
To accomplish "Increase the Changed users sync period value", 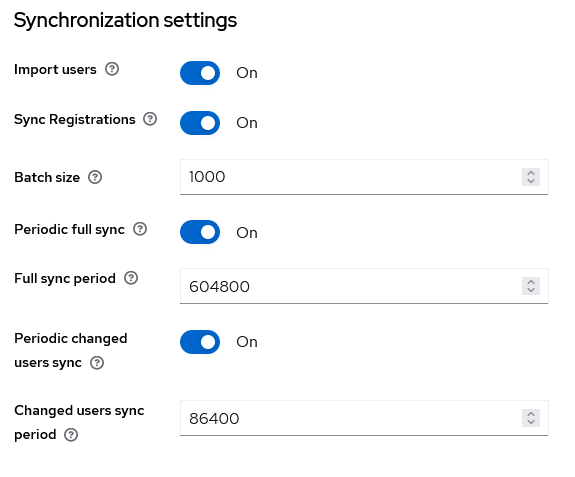I will tap(531, 414).
